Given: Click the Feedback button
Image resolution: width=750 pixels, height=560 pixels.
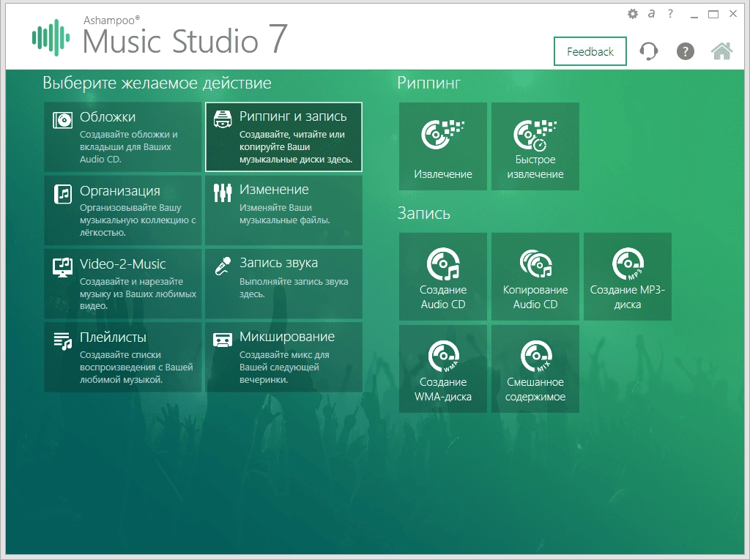Looking at the screenshot, I should (590, 51).
